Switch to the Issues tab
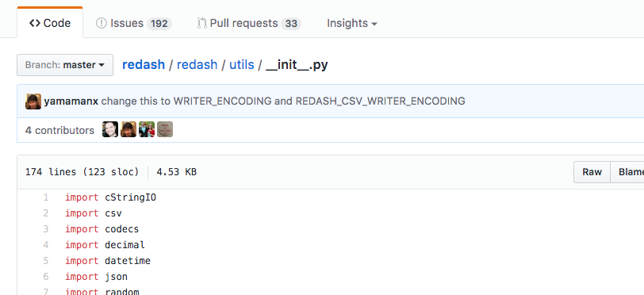 [134, 24]
